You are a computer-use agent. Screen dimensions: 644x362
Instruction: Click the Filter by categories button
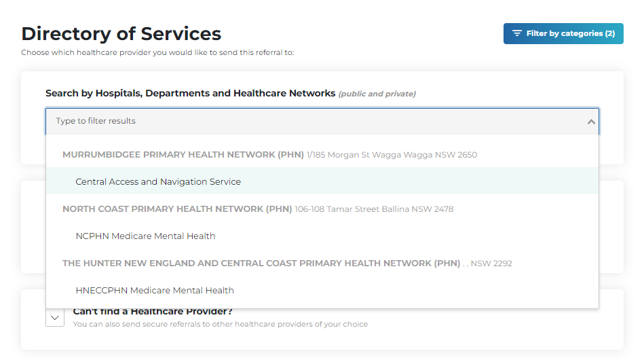563,33
